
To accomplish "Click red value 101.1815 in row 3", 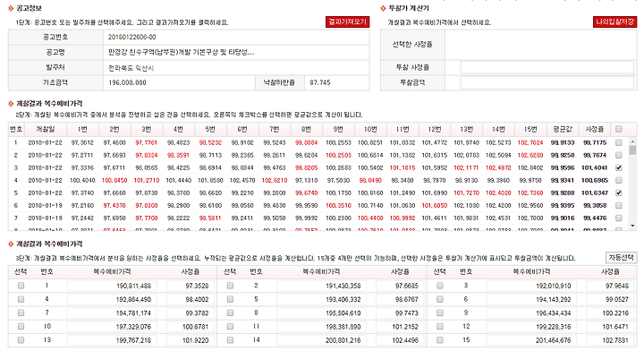I will pyautogui.click(x=402, y=167).
